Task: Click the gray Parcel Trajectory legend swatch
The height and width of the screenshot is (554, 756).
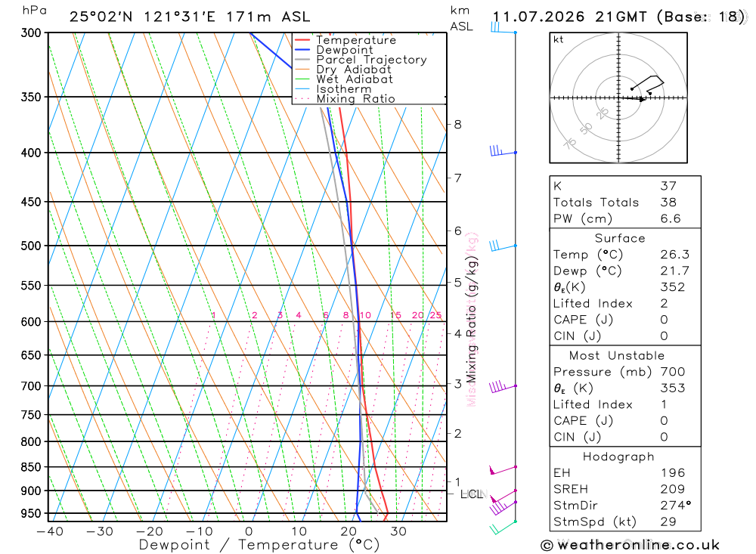Action: (302, 60)
